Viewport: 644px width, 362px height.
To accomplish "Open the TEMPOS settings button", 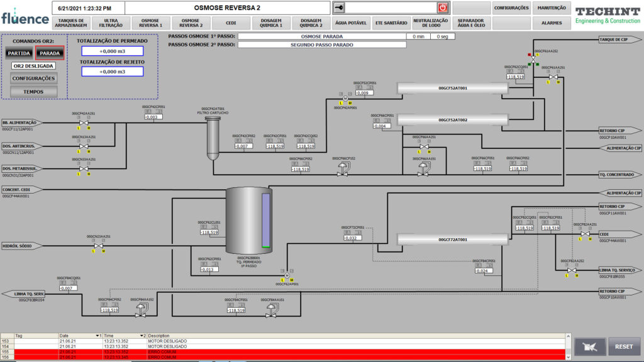I will click(x=33, y=92).
